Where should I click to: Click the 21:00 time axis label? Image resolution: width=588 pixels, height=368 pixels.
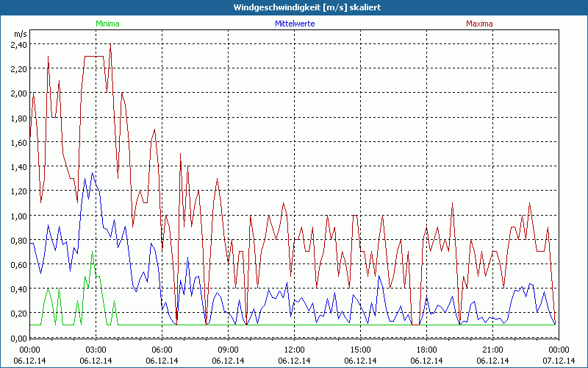(492, 350)
